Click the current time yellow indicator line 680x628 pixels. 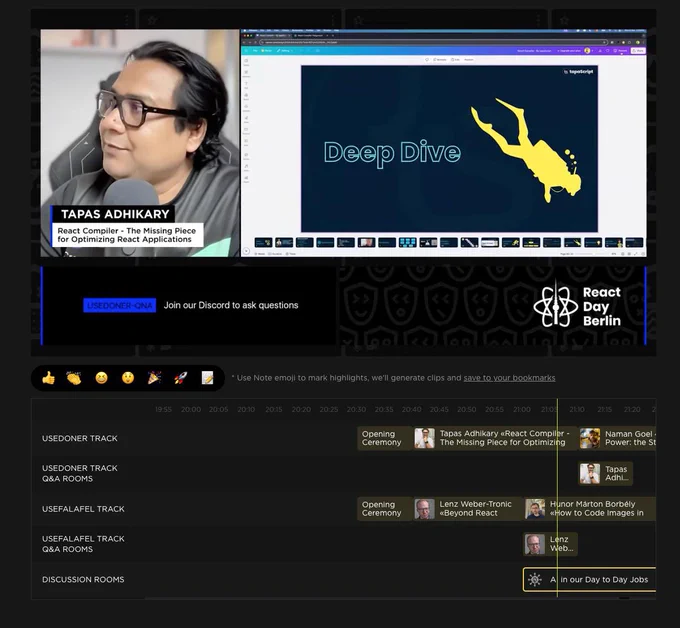click(557, 498)
